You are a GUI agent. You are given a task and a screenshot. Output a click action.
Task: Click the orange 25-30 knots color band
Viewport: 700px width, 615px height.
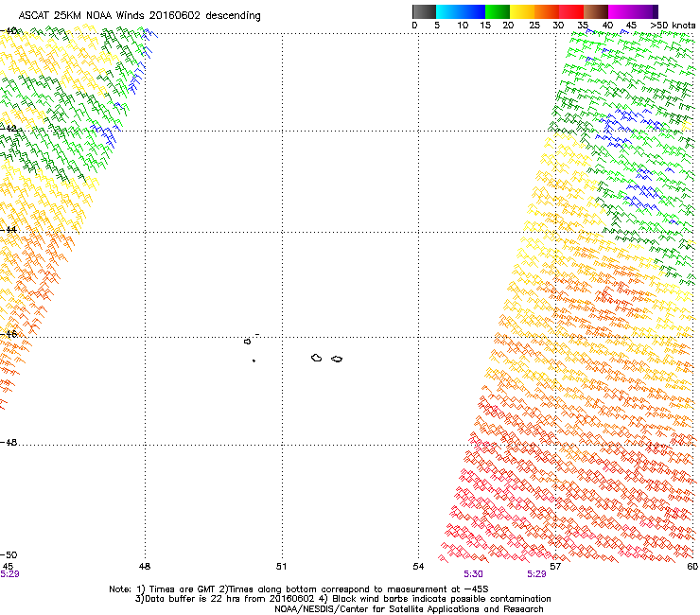[547, 11]
